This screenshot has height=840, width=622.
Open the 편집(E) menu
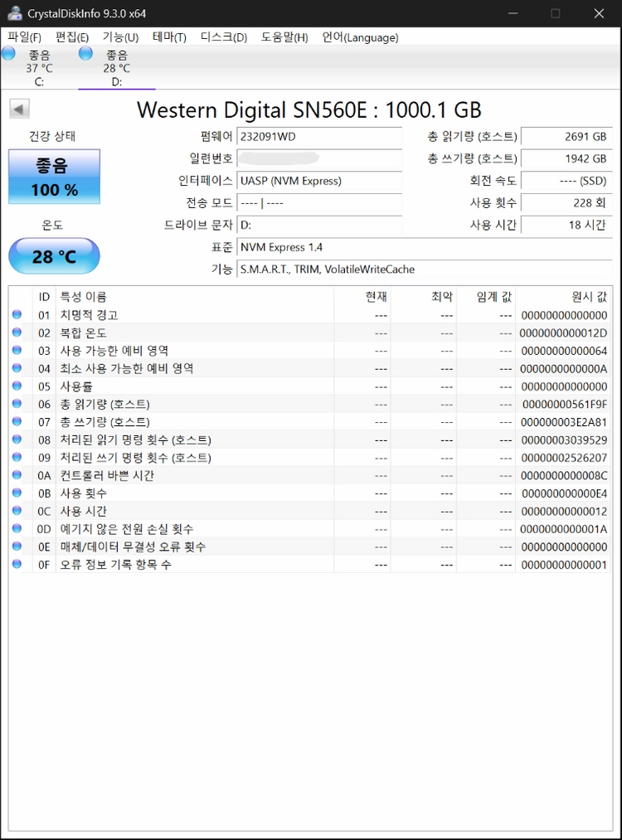click(x=72, y=37)
